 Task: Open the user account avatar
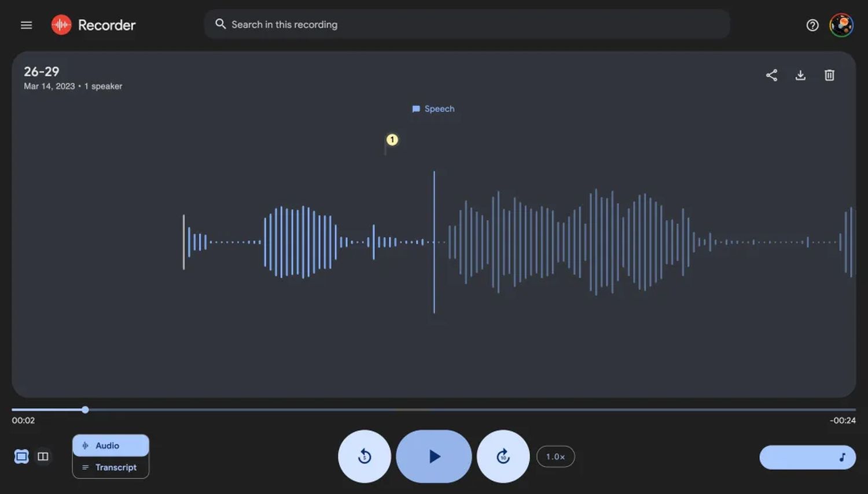[x=841, y=25]
